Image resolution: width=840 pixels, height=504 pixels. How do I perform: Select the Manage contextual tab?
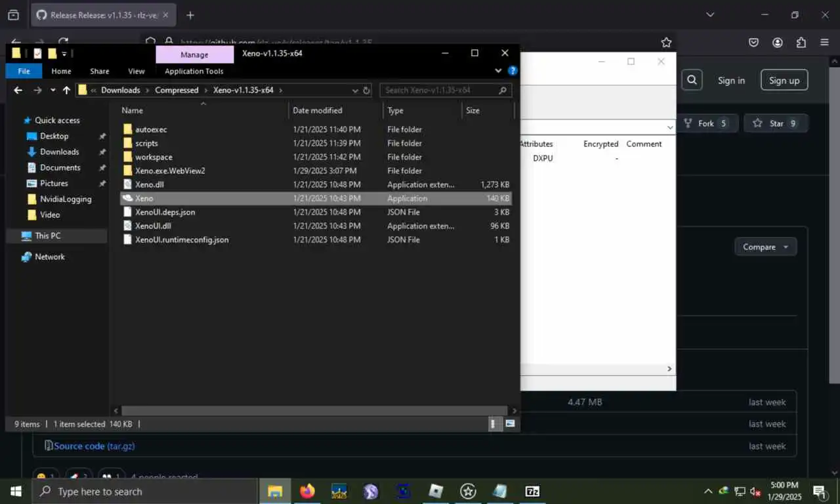click(x=194, y=54)
